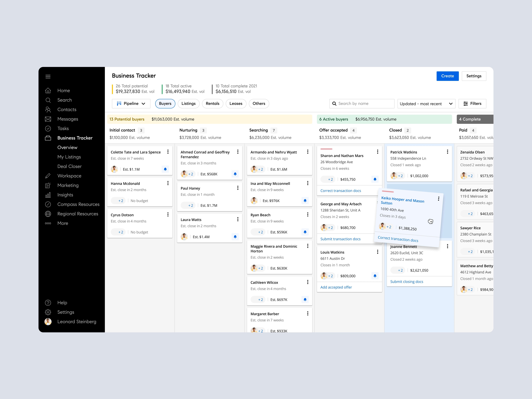Click the Regional Resources globe icon
Screen dimensions: 532x399
point(48,214)
